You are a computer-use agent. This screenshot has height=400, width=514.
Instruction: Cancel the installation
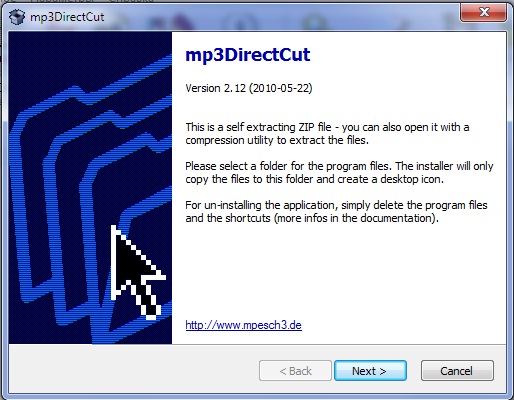(457, 371)
